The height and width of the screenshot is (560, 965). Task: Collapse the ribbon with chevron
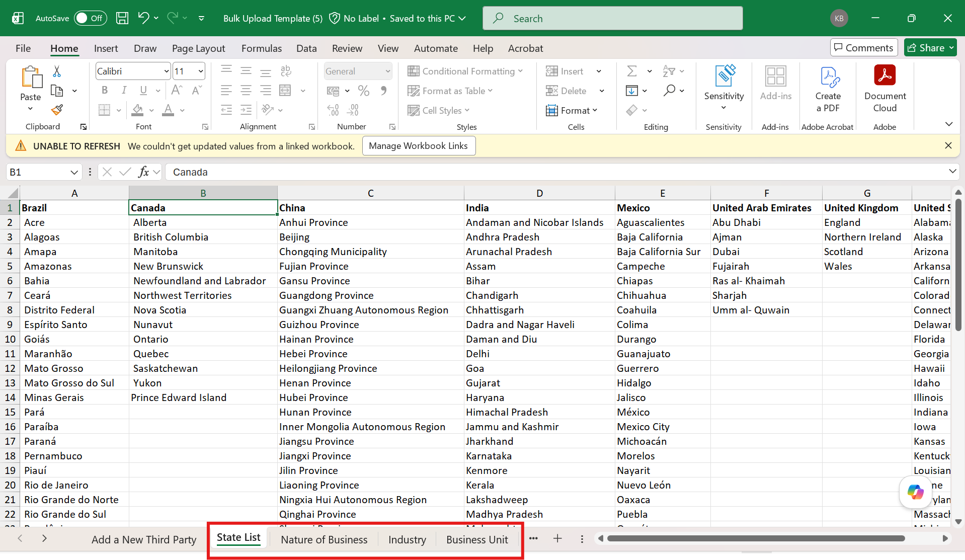pos(949,124)
